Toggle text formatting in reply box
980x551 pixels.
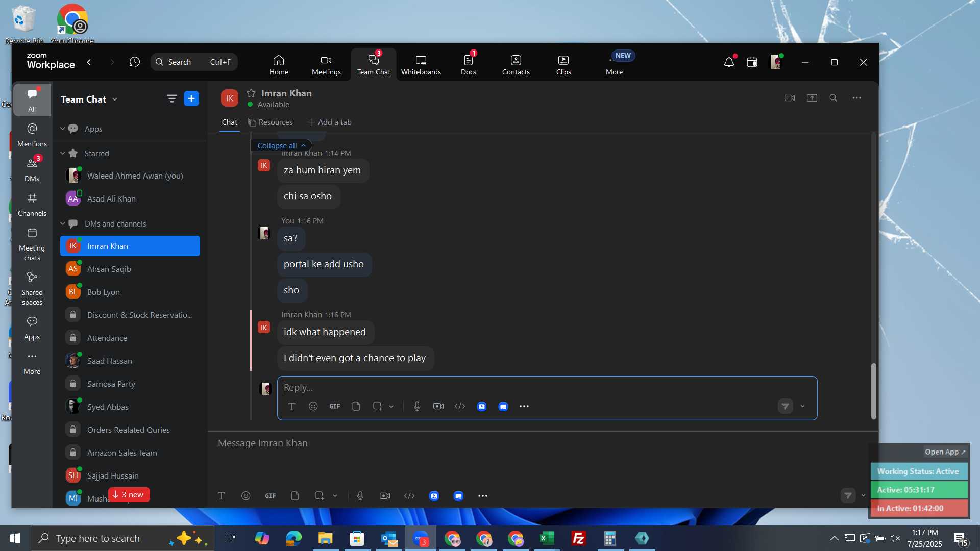292,406
